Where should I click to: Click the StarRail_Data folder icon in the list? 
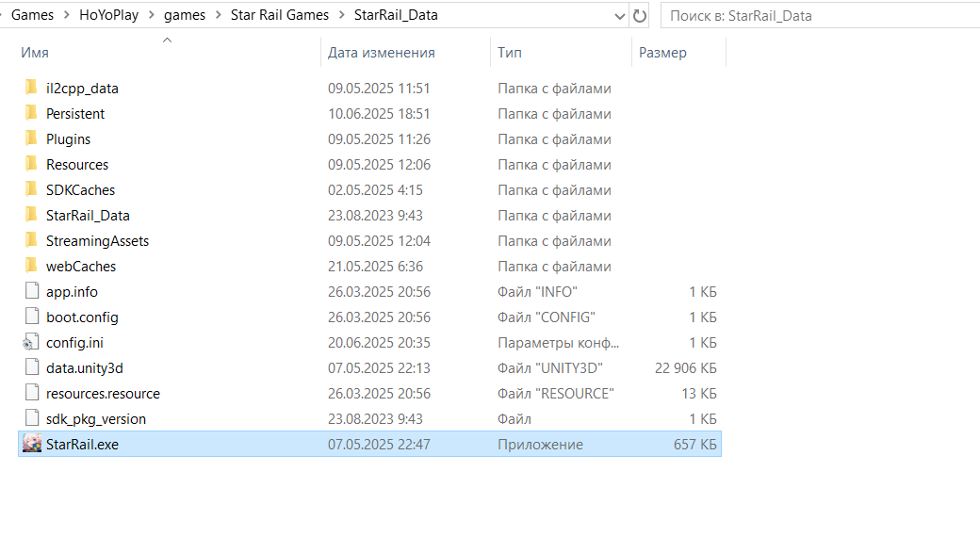click(31, 215)
